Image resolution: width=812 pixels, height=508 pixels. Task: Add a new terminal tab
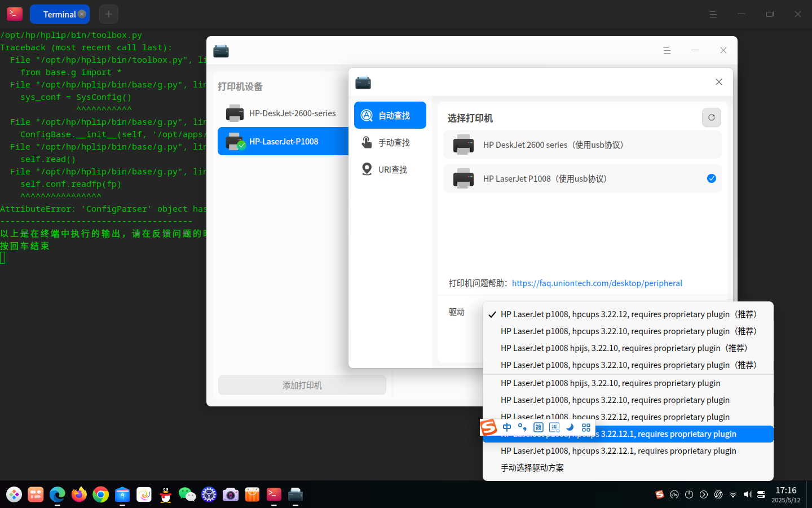click(109, 14)
